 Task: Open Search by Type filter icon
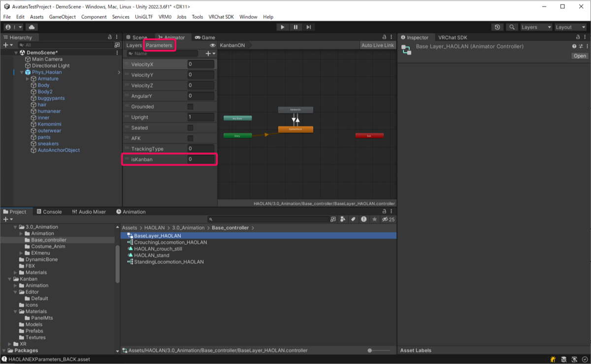click(343, 219)
